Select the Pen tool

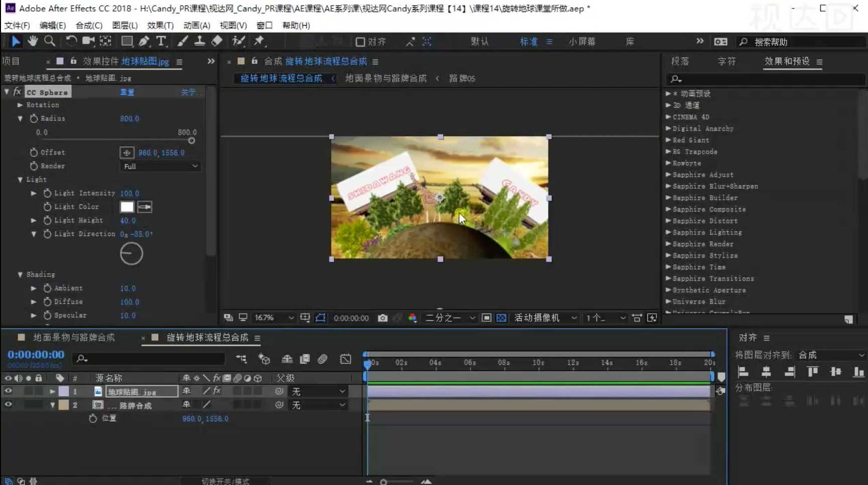[x=144, y=41]
